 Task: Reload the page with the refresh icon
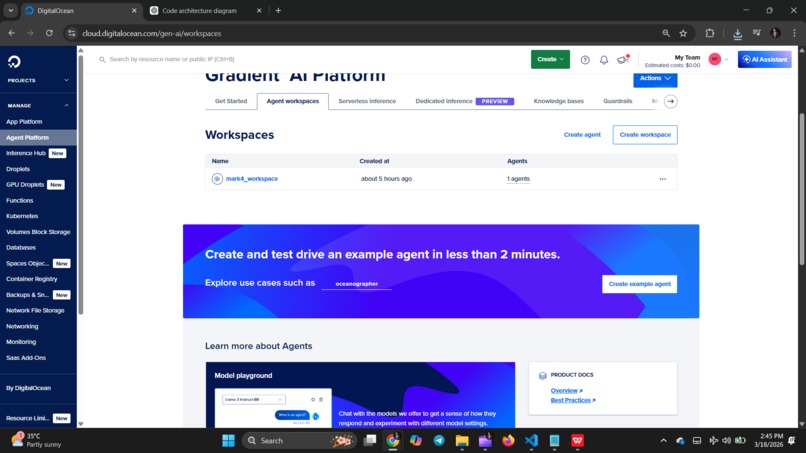(49, 33)
